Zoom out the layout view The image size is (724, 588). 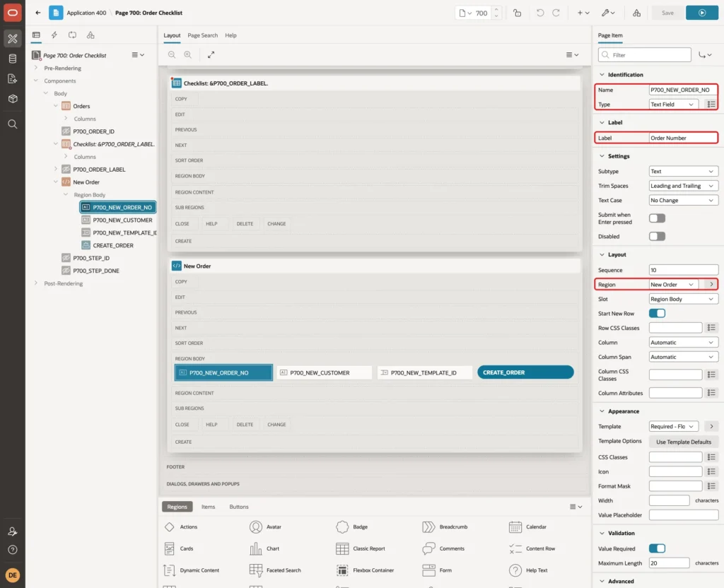(x=172, y=54)
